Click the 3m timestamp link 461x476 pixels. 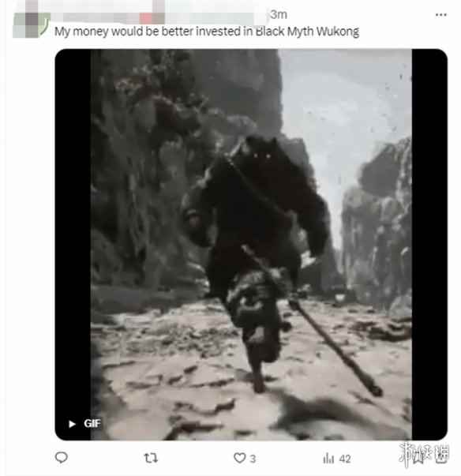pyautogui.click(x=279, y=14)
